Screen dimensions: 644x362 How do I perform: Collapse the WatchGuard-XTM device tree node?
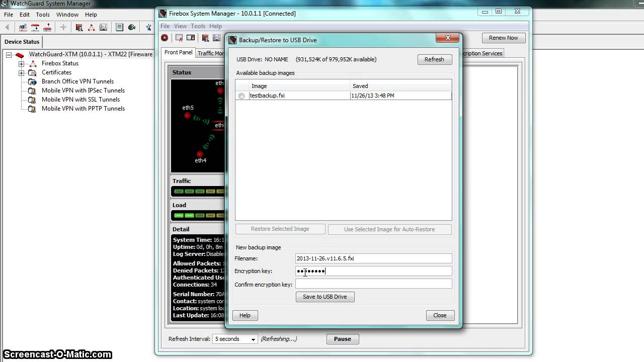[9, 55]
